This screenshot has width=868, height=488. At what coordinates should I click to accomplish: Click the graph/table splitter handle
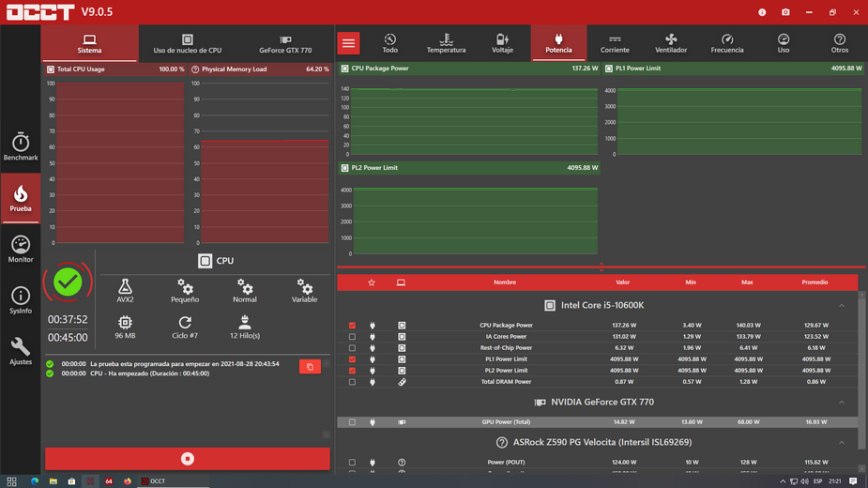point(602,267)
